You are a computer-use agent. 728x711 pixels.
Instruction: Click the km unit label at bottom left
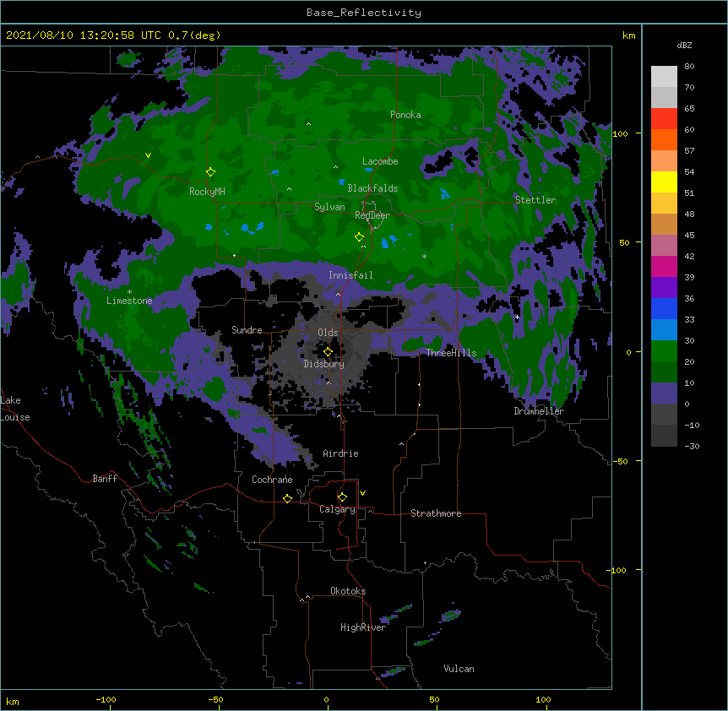[x=13, y=701]
